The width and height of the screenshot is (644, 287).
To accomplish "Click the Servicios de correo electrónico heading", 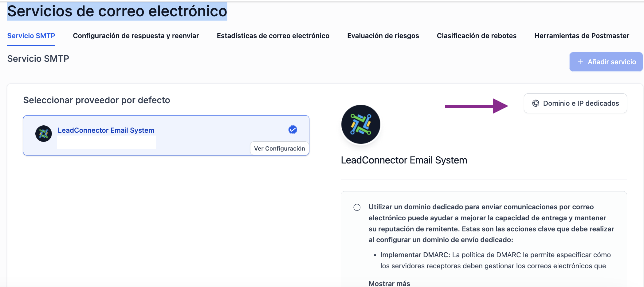I will [x=117, y=11].
